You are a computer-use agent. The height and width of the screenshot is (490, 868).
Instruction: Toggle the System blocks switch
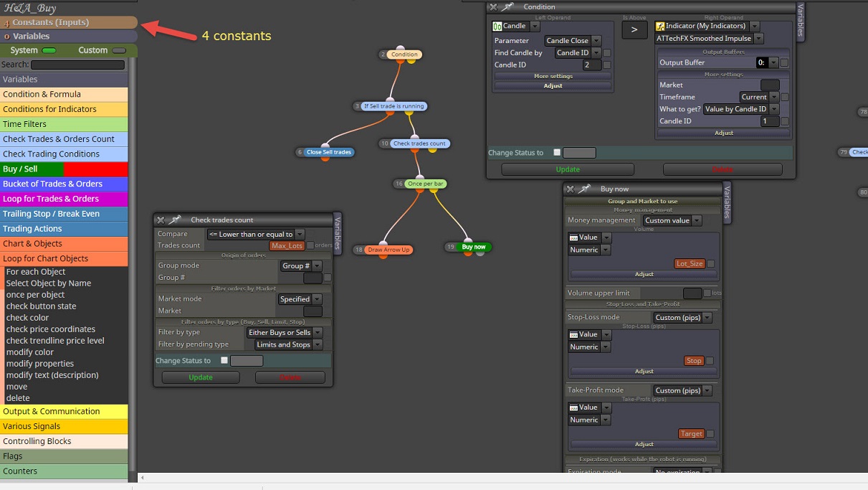(x=49, y=51)
